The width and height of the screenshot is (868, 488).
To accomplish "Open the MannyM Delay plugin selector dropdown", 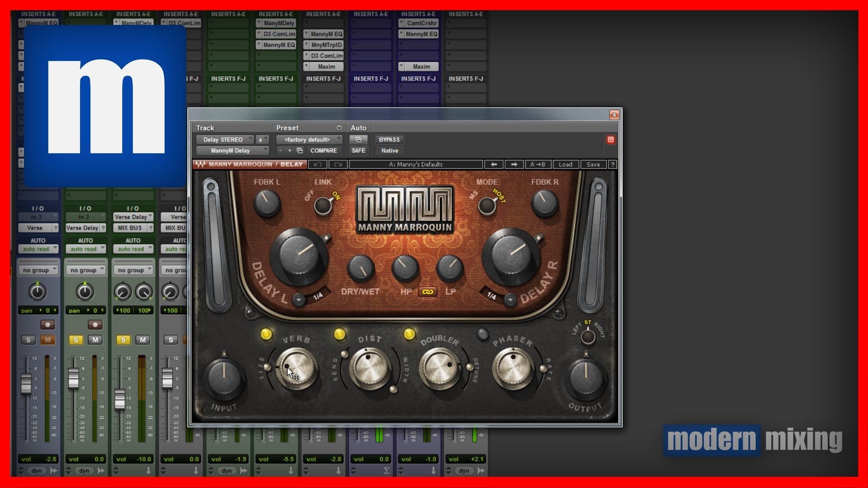I will click(x=232, y=150).
